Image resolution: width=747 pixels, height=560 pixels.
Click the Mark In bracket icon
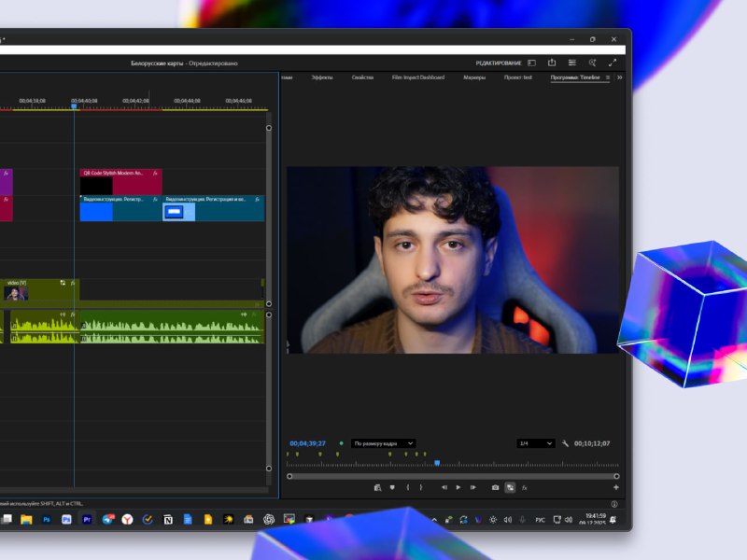click(407, 487)
